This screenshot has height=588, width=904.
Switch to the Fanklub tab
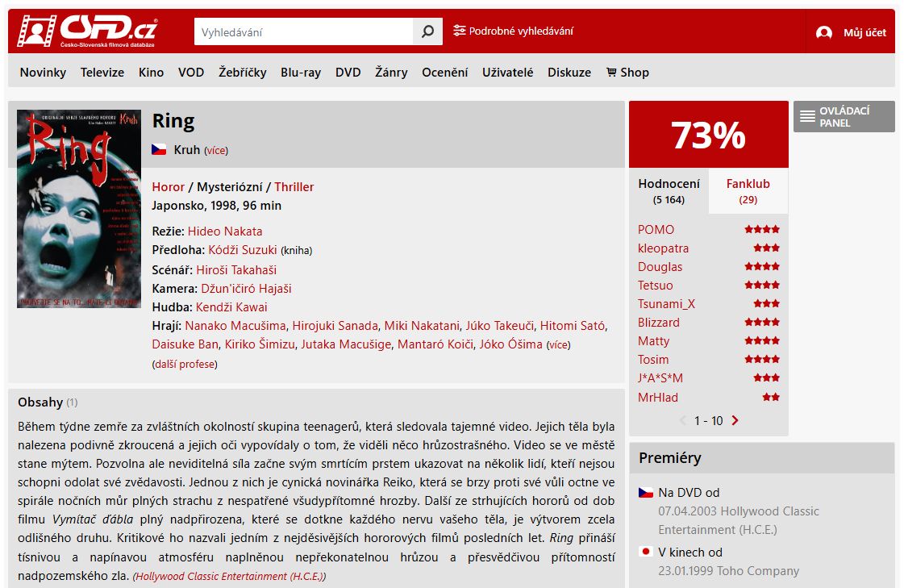[x=748, y=191]
